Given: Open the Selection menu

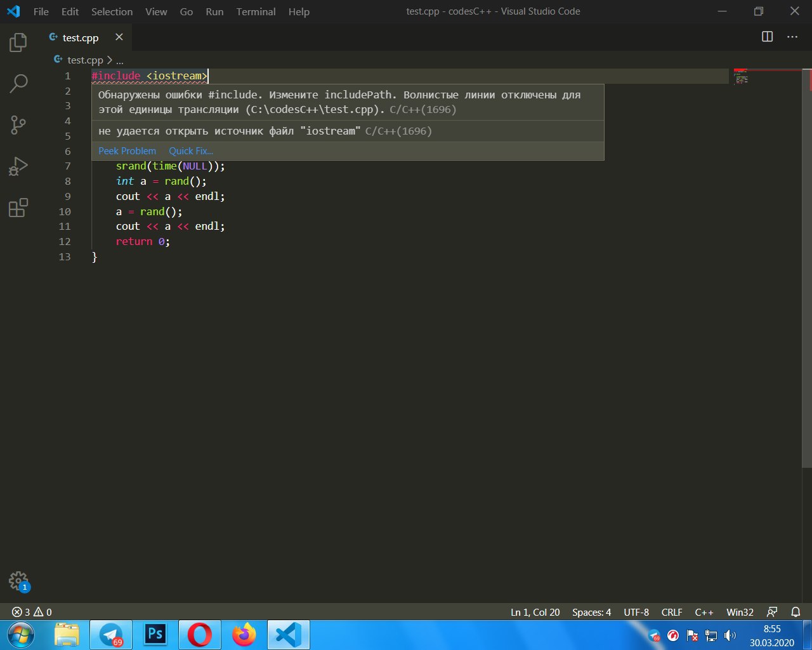Looking at the screenshot, I should click(112, 11).
